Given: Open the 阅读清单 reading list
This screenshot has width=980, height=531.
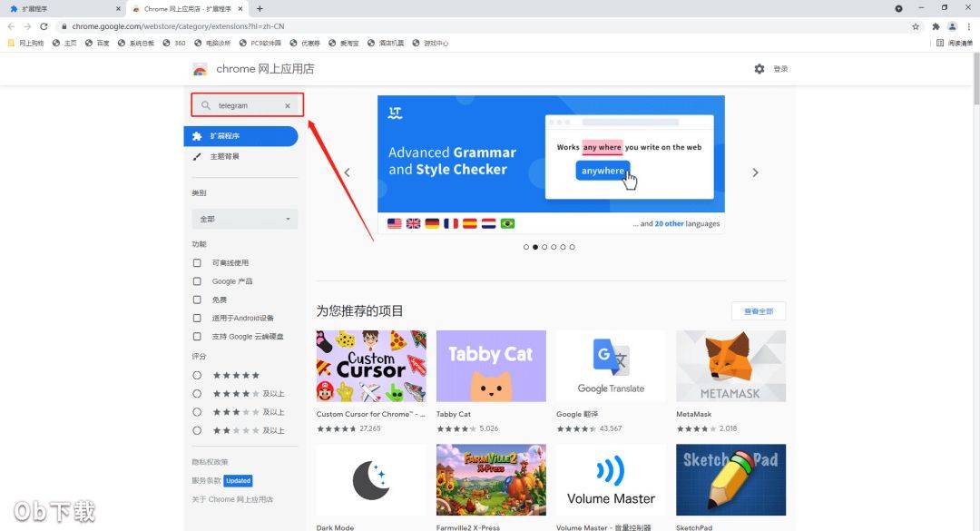Looking at the screenshot, I should pyautogui.click(x=955, y=44).
